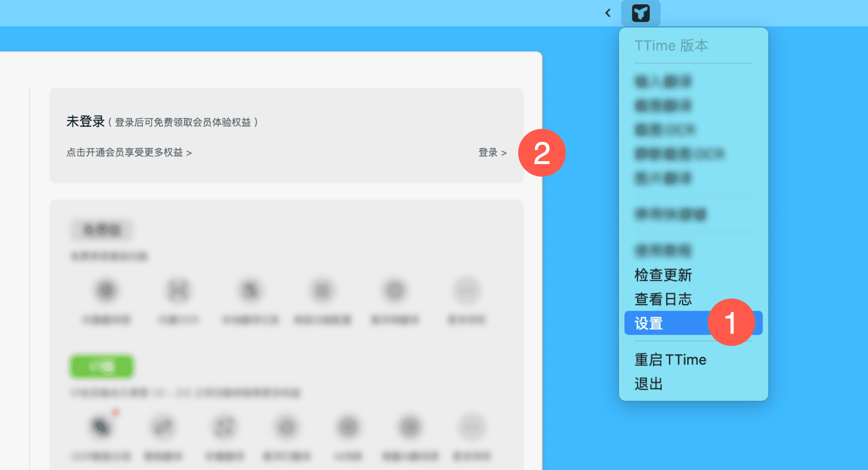868x470 pixels.
Task: Click the TTime icon in the menu bar
Action: click(641, 13)
